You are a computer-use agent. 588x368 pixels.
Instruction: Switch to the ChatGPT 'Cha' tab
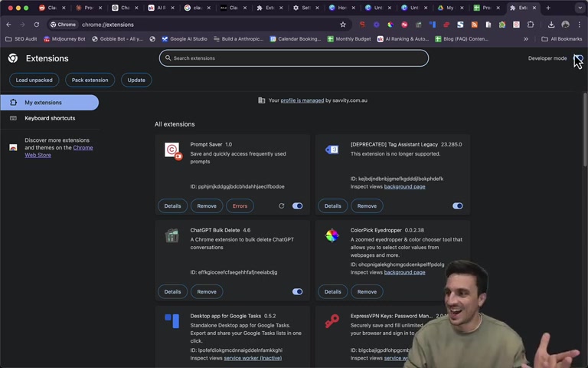tap(126, 8)
